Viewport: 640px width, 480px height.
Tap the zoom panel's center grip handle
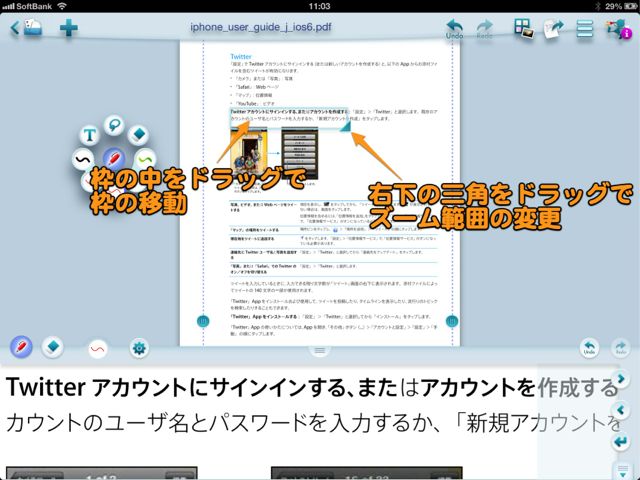click(320, 351)
